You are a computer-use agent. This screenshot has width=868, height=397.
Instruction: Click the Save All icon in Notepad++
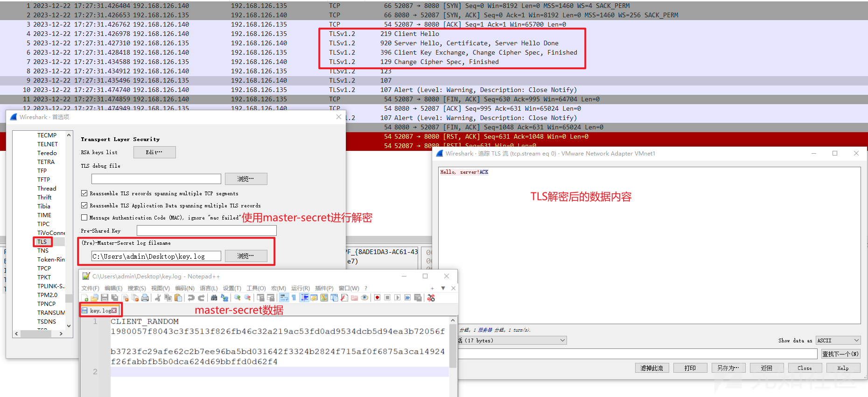point(114,298)
